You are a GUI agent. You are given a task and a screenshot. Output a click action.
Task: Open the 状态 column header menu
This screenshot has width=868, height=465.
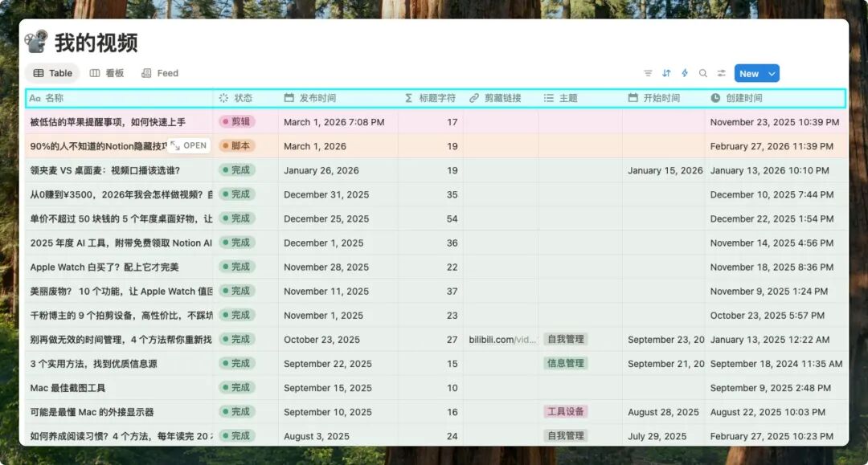tap(246, 98)
